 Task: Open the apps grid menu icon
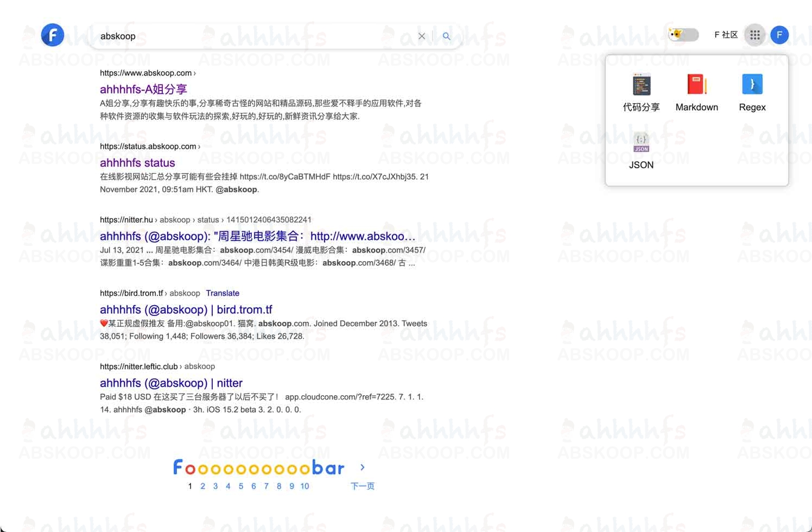[x=754, y=35]
